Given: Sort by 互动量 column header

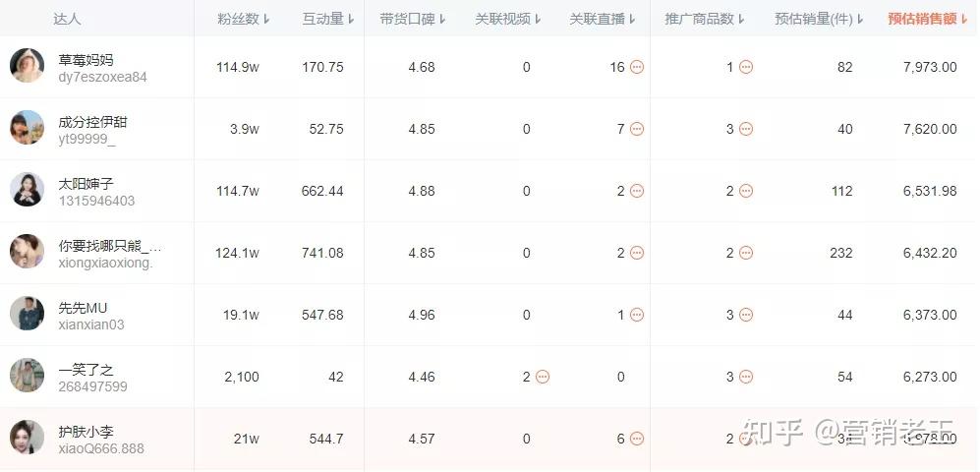Looking at the screenshot, I should (x=328, y=19).
